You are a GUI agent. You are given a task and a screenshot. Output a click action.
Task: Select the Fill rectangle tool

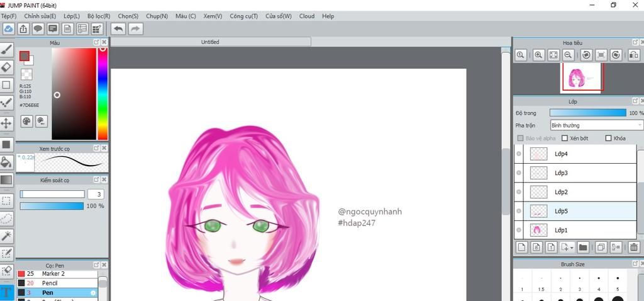[x=6, y=144]
